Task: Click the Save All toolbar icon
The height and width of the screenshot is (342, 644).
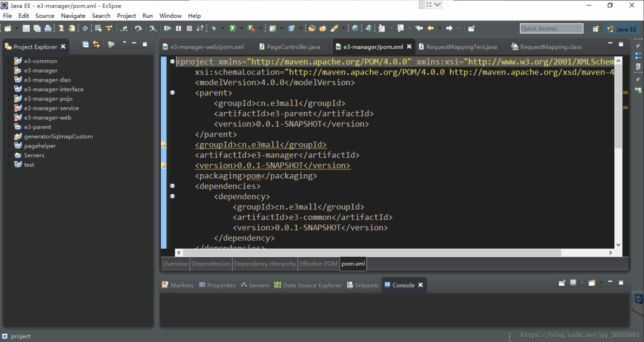Action: coord(37,28)
